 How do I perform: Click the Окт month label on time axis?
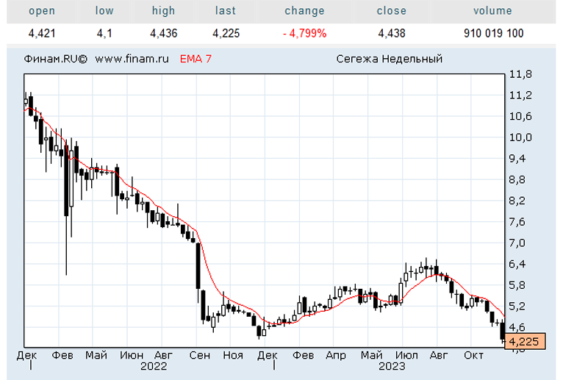click(x=473, y=354)
